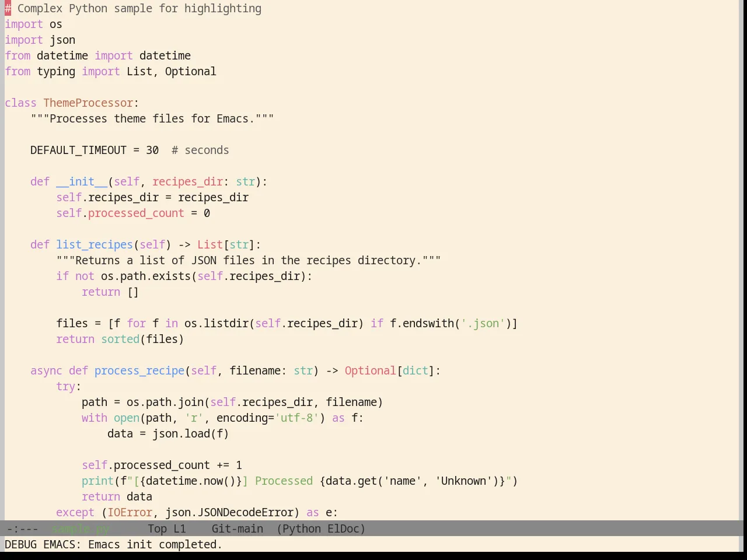Click the 'if not' keywords

pos(75,276)
